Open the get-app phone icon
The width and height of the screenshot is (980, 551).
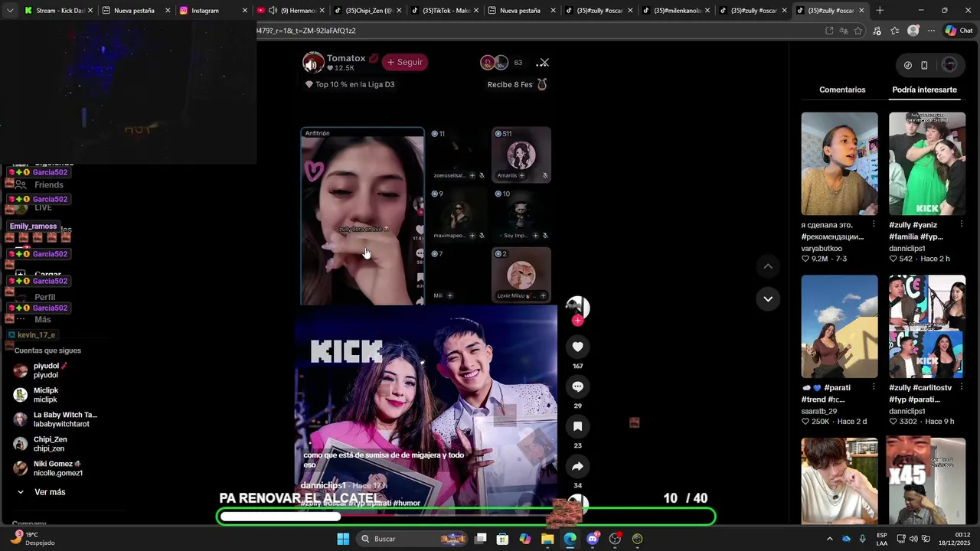click(924, 65)
